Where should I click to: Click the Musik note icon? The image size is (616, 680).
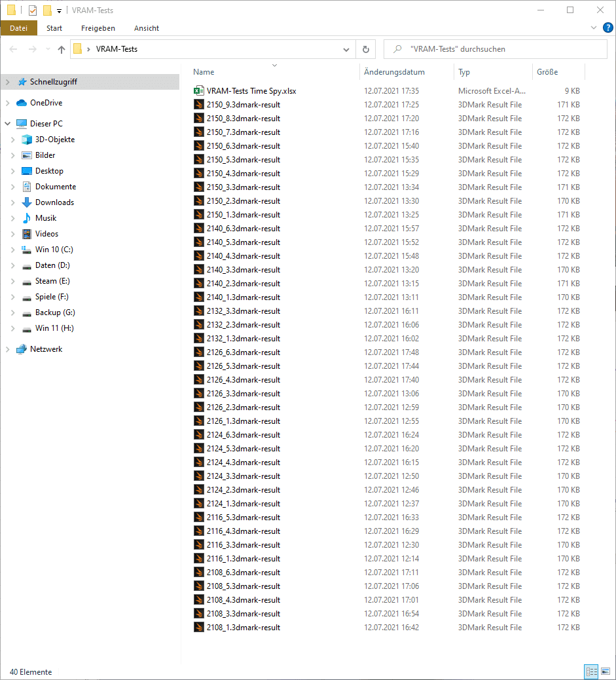(27, 218)
